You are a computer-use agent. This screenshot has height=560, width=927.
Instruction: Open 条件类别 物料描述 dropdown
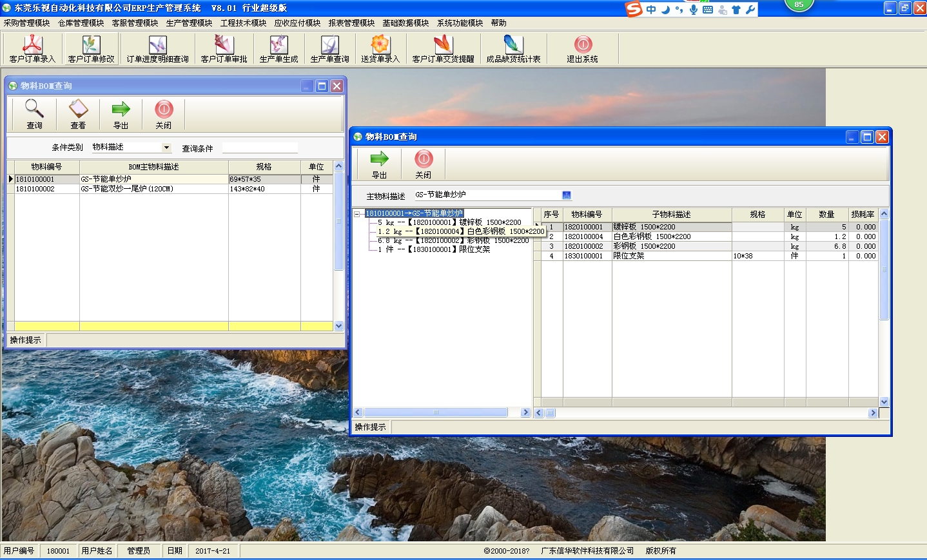[166, 147]
